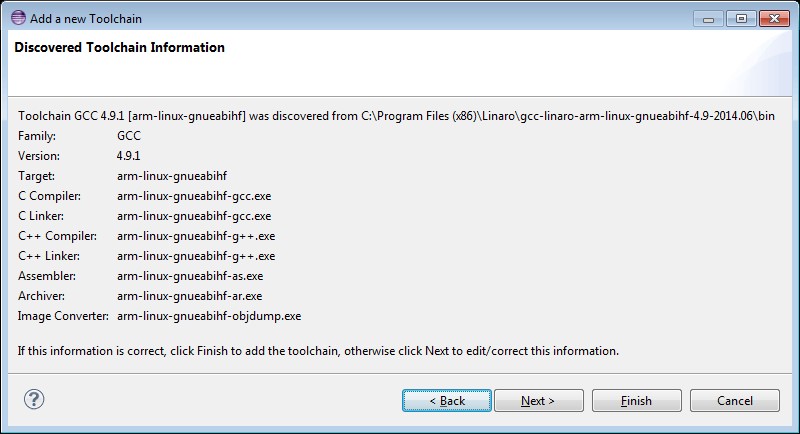Click the toolchain discovered path sentence

(x=396, y=116)
